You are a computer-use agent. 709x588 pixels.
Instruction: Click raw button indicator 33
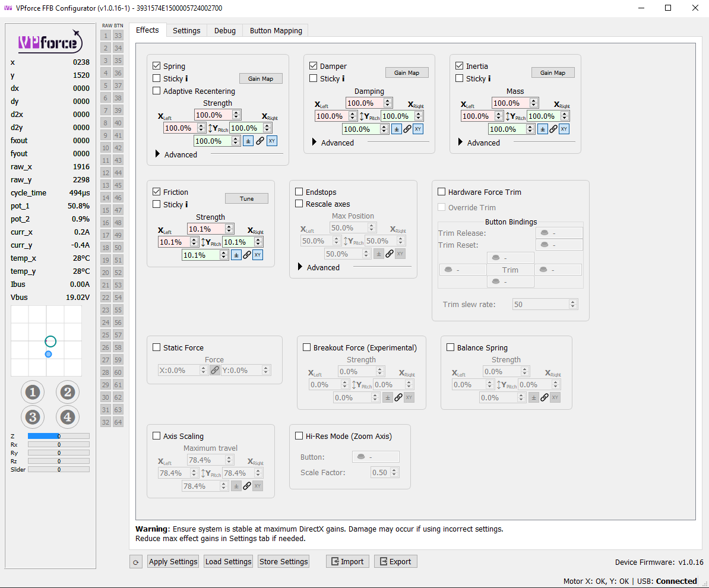[x=118, y=35]
